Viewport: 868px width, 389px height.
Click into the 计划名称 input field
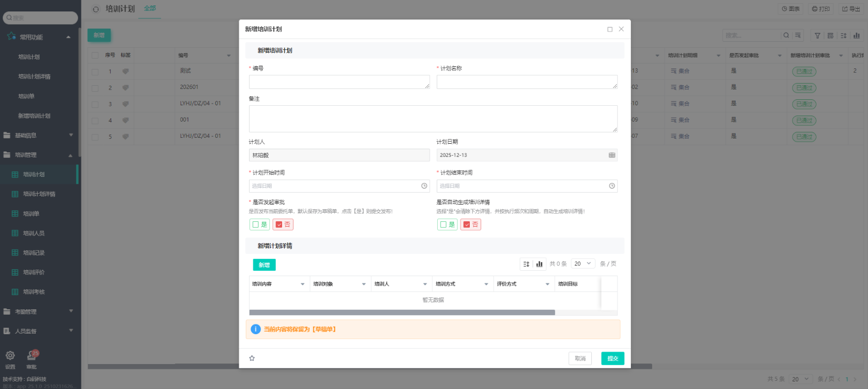(x=527, y=82)
